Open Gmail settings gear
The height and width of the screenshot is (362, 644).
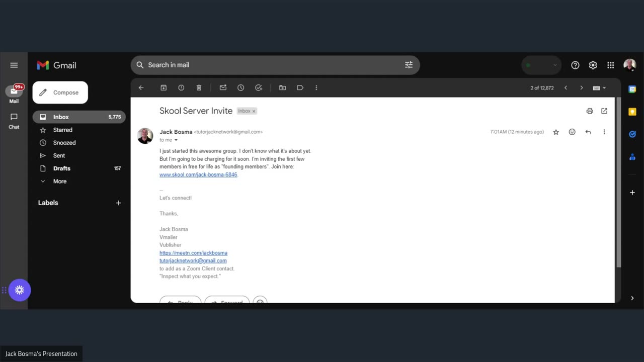[593, 65]
